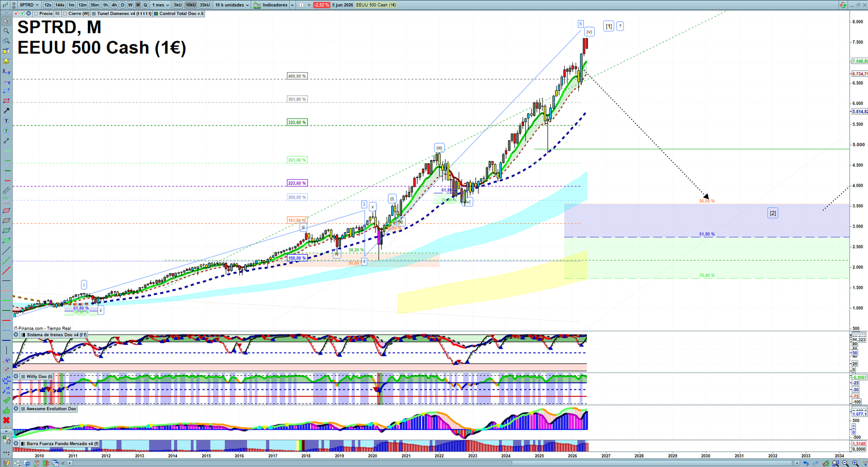Viewport: 868px width, 467px height.
Task: Remove the Willy Doc indicator panel
Action: [16, 376]
